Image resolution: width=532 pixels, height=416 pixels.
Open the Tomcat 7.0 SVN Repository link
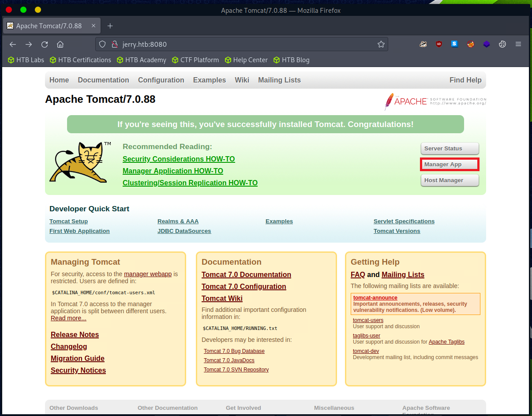pos(236,370)
